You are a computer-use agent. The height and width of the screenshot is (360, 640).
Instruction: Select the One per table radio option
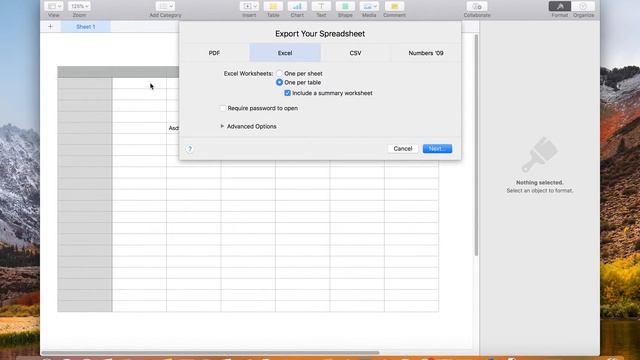[x=279, y=82]
